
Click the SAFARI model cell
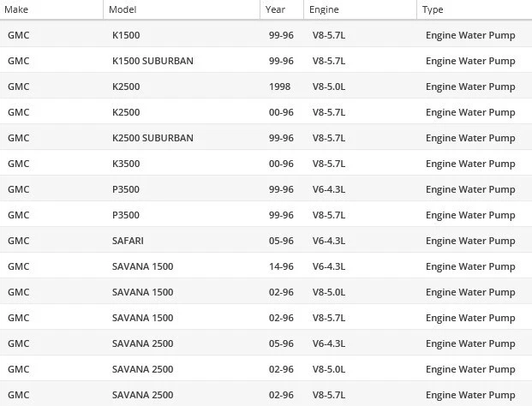[x=128, y=241]
